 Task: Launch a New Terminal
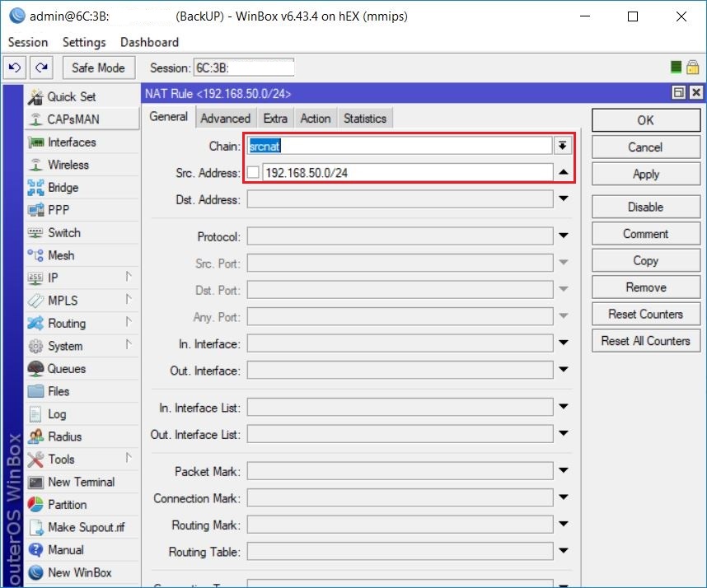[x=82, y=482]
